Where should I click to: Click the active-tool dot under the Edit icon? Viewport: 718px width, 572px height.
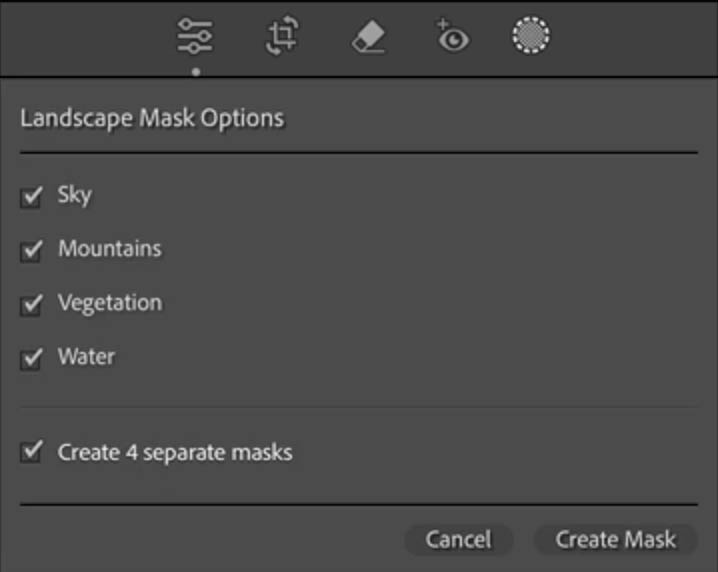pyautogui.click(x=196, y=72)
